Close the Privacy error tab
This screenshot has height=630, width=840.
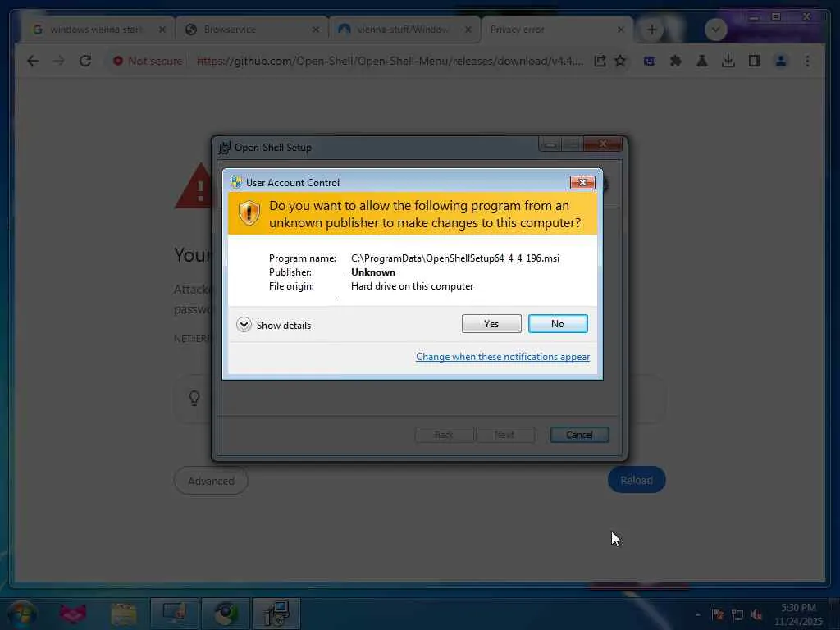620,30
